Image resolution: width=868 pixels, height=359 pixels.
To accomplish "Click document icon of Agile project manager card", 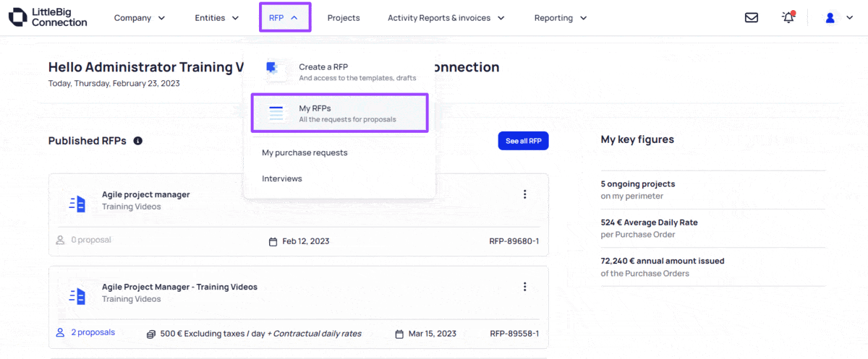I will point(77,204).
